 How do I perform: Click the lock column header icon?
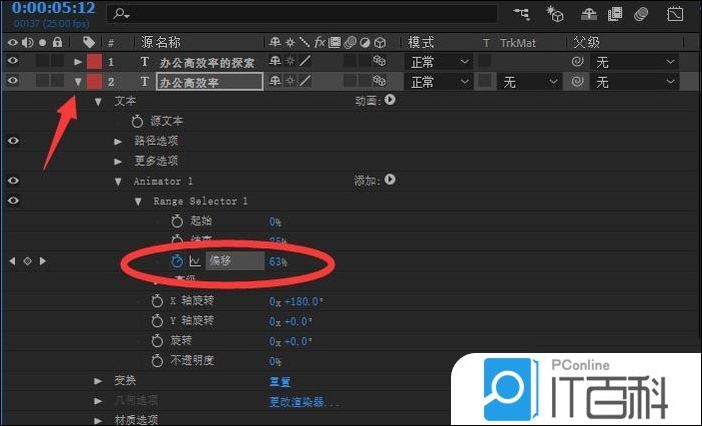click(x=57, y=43)
